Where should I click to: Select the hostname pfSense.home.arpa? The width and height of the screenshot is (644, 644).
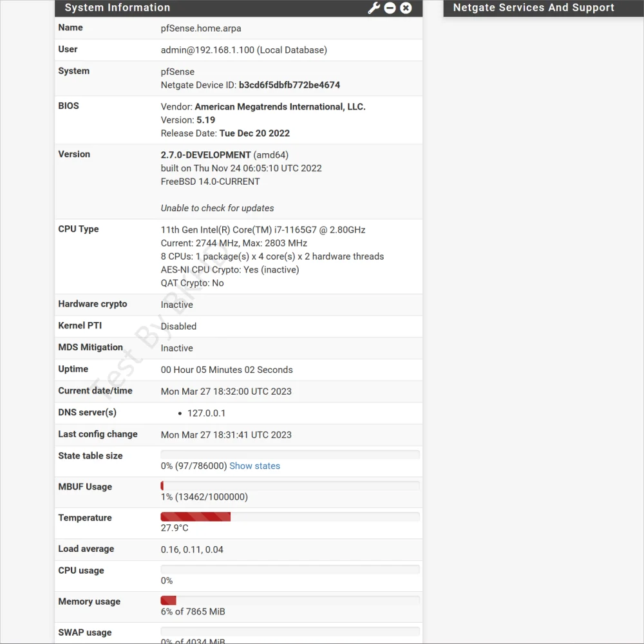201,28
